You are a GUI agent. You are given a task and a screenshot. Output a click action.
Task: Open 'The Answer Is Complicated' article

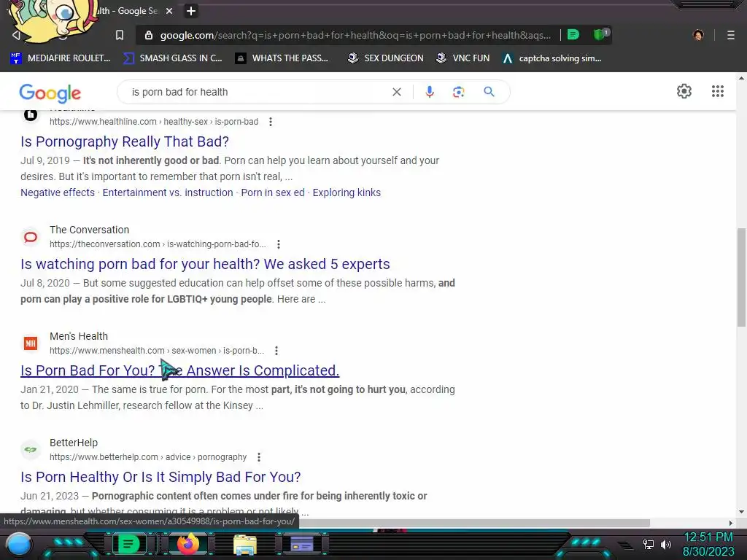(x=180, y=370)
